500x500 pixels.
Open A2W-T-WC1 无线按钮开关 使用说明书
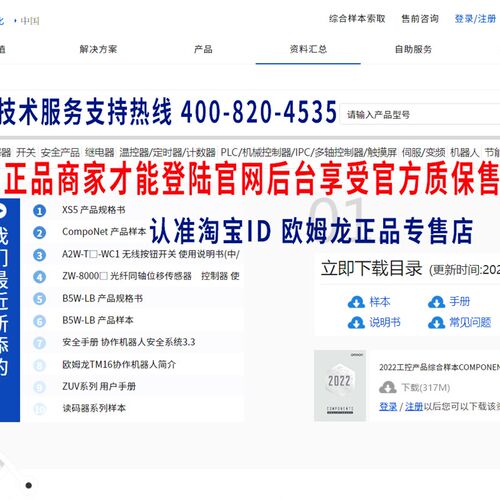pos(151,254)
